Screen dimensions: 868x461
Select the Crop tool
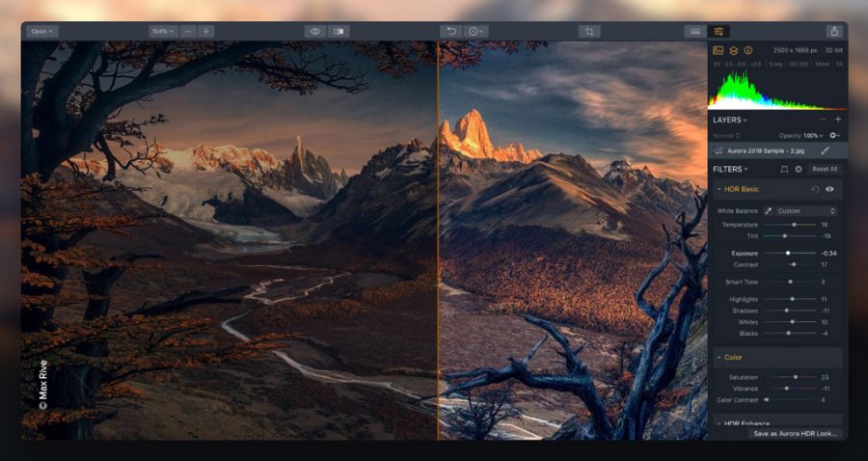(589, 32)
